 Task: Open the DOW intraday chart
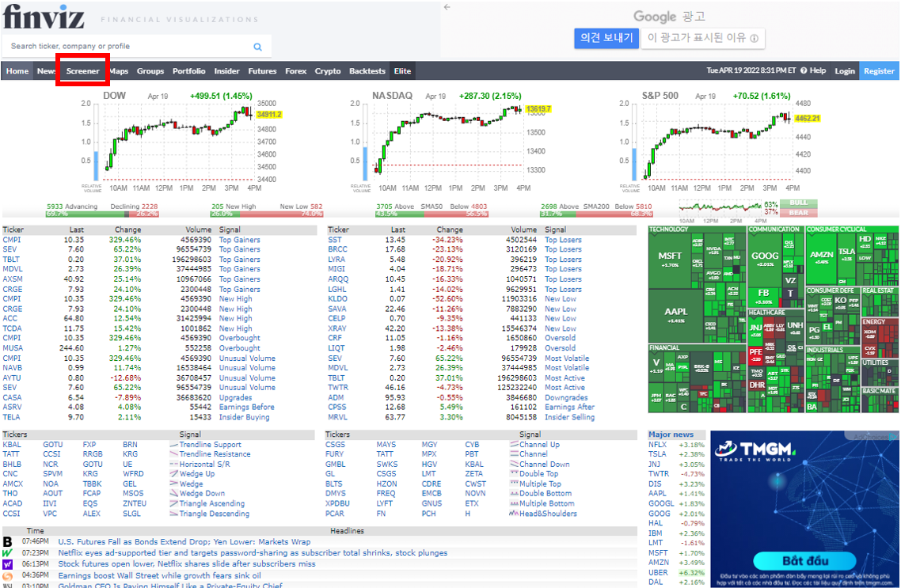[180, 141]
